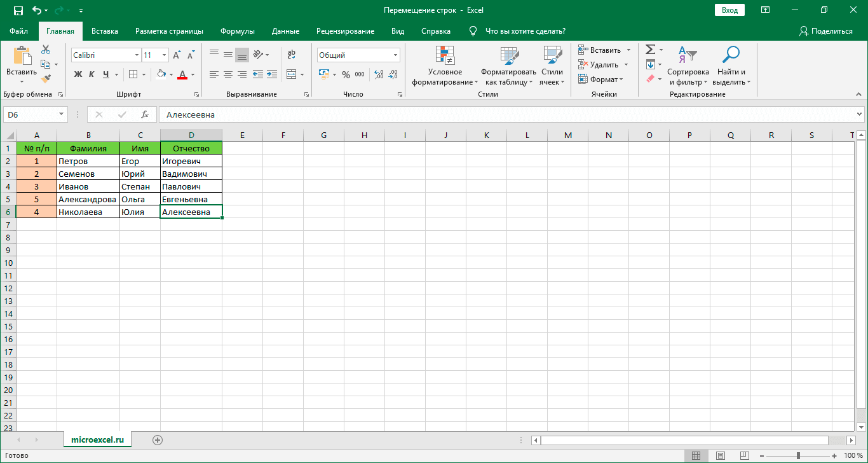
Task: Click the increase decimal icon
Action: coord(379,74)
